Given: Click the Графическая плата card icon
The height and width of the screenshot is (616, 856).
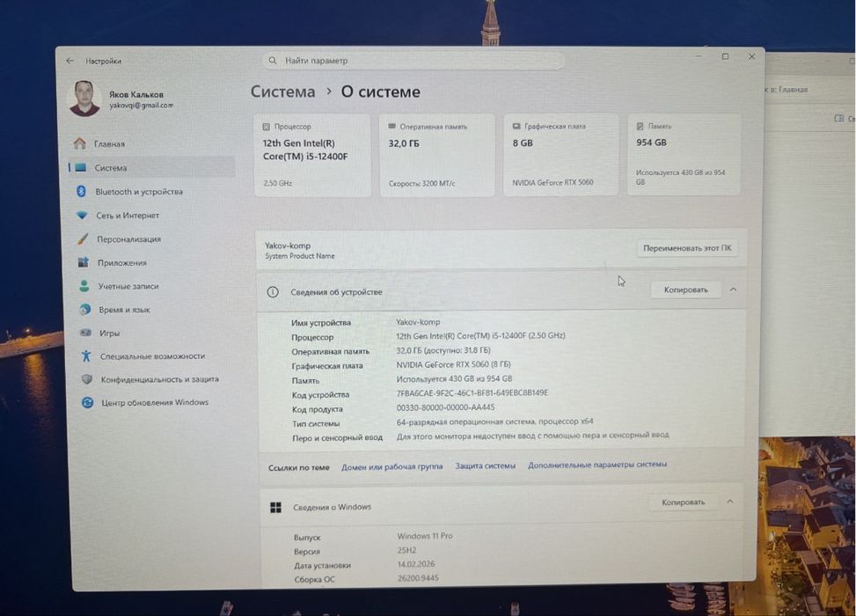Looking at the screenshot, I should (516, 126).
